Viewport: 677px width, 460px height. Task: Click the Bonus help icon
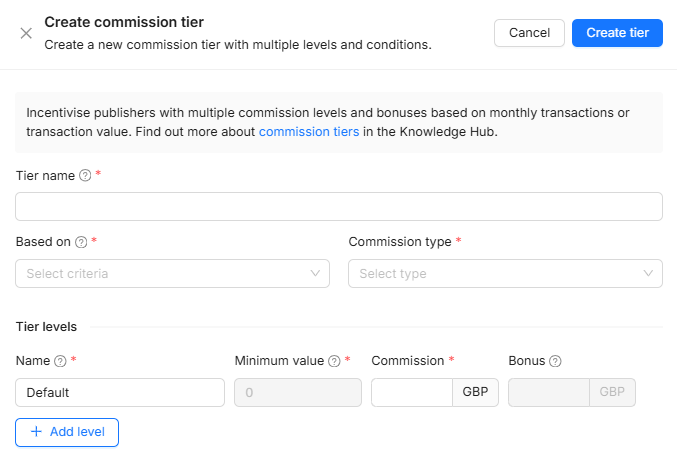555,360
